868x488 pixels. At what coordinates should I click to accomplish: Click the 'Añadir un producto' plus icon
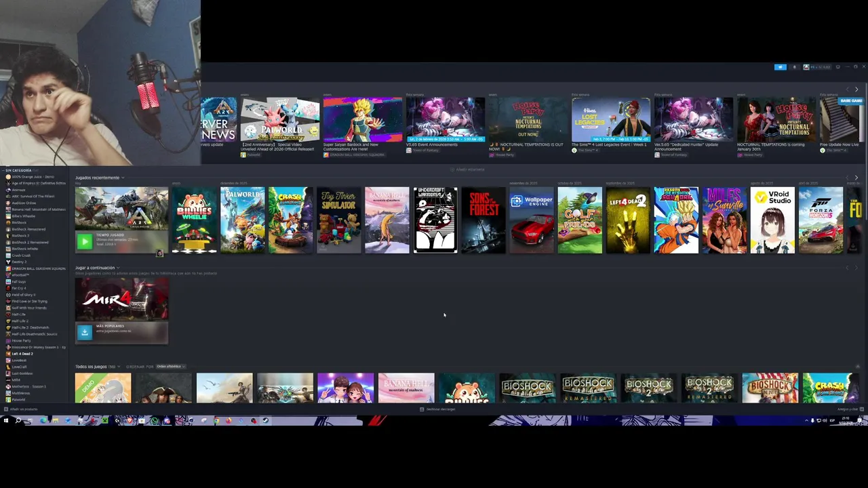pos(6,409)
